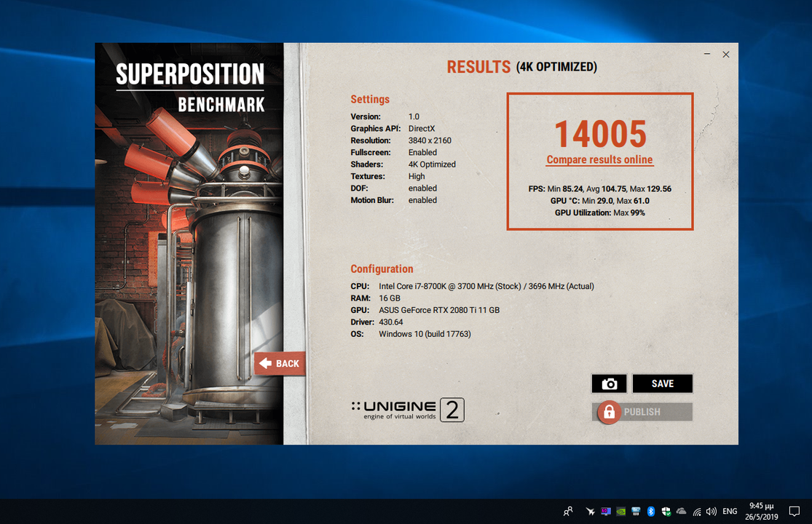The height and width of the screenshot is (524, 812).
Task: Click the OS text Windows 10 build 17763
Action: coord(425,333)
